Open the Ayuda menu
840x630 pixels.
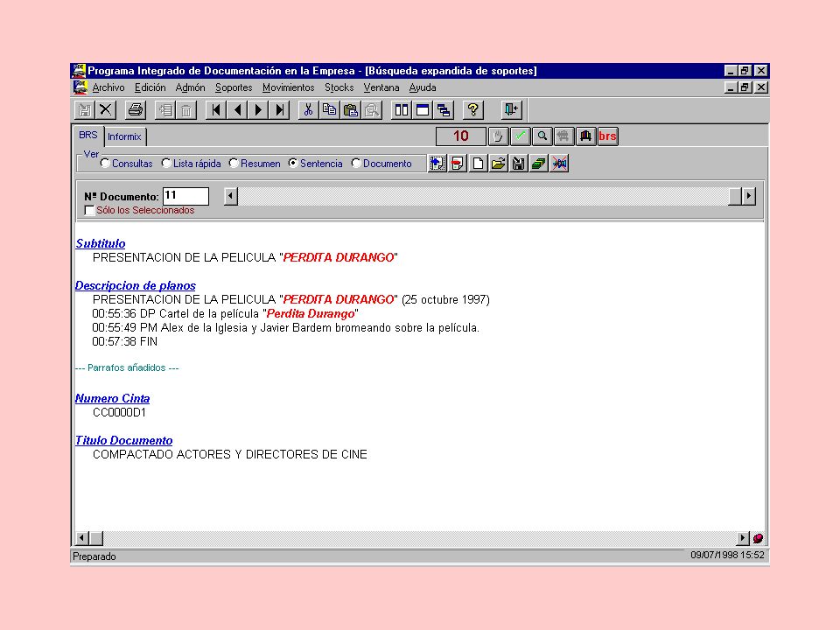423,87
